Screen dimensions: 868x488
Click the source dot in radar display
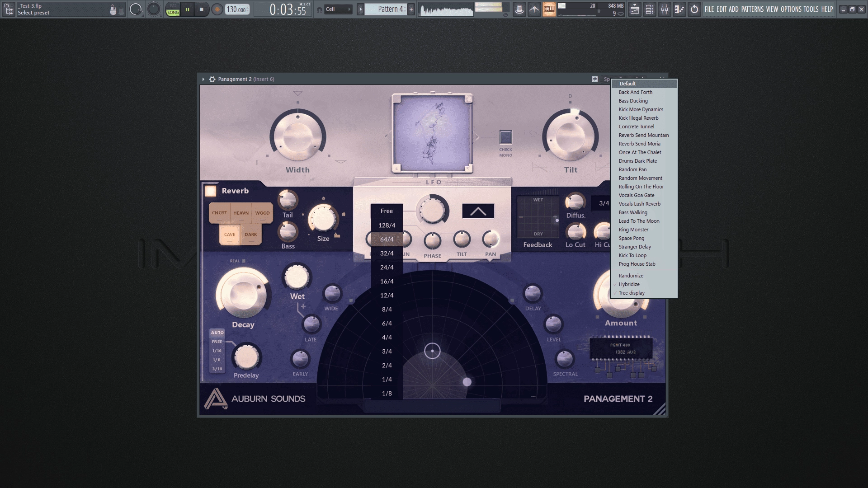tap(467, 382)
